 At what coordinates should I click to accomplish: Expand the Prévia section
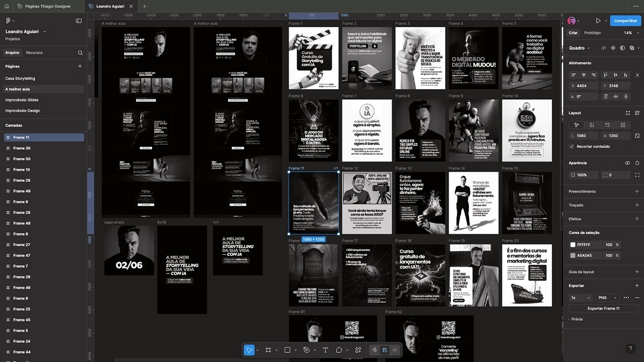pos(576,319)
